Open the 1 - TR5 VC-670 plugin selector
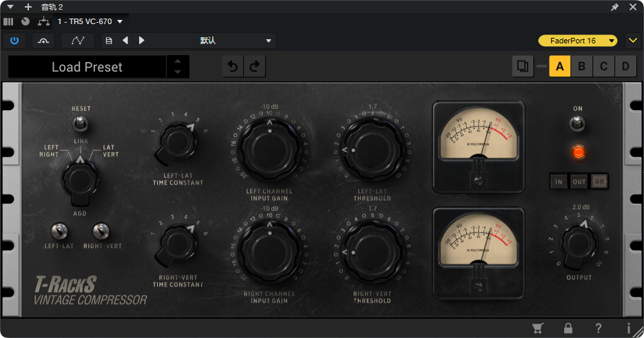Image resolution: width=644 pixels, height=338 pixels. coord(90,21)
